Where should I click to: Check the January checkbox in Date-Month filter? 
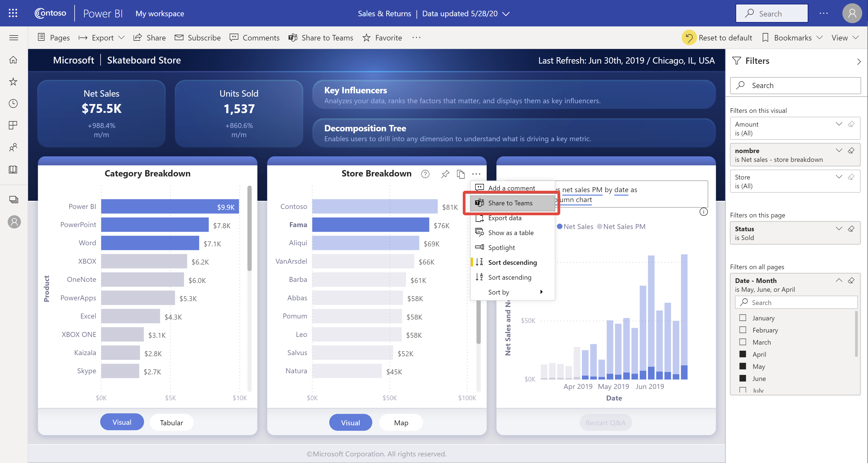[x=743, y=317]
